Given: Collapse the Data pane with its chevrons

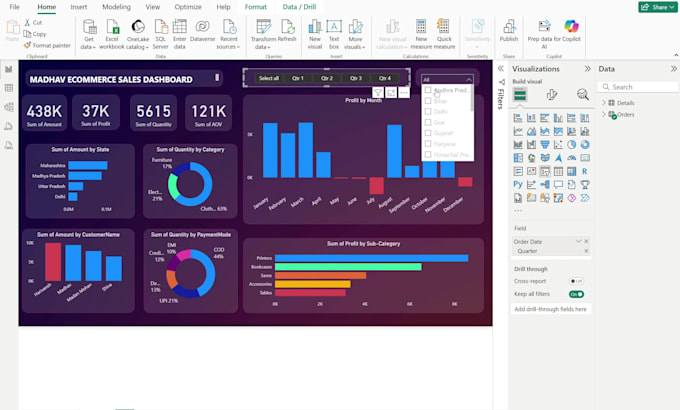Looking at the screenshot, I should [x=673, y=69].
